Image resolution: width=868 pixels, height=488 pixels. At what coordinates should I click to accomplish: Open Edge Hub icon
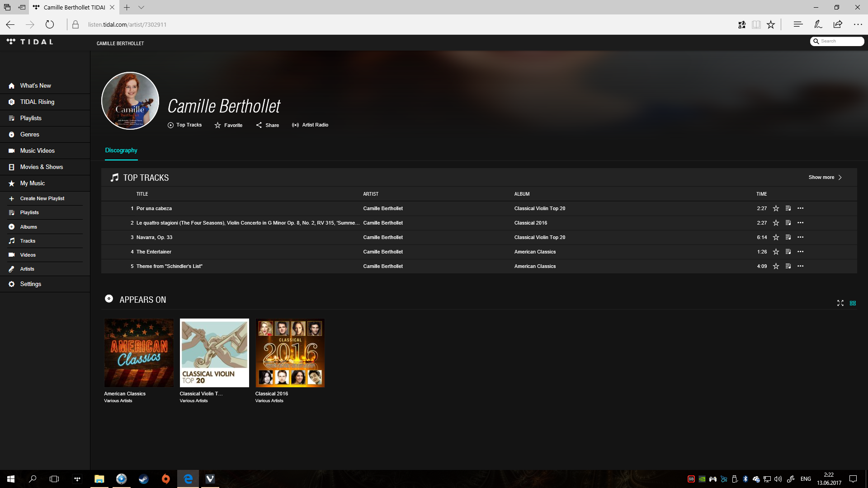tap(798, 24)
